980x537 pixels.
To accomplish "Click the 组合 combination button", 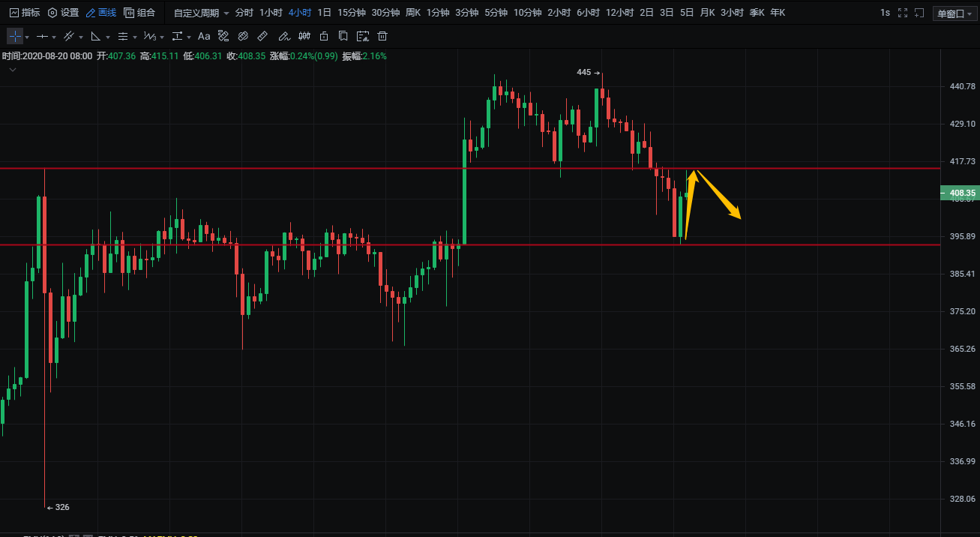I will pos(139,13).
